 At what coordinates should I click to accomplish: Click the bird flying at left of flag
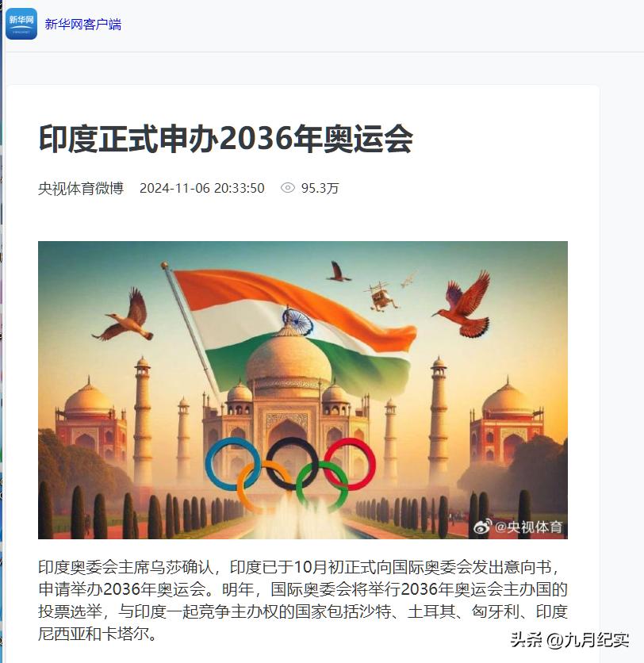point(124,316)
